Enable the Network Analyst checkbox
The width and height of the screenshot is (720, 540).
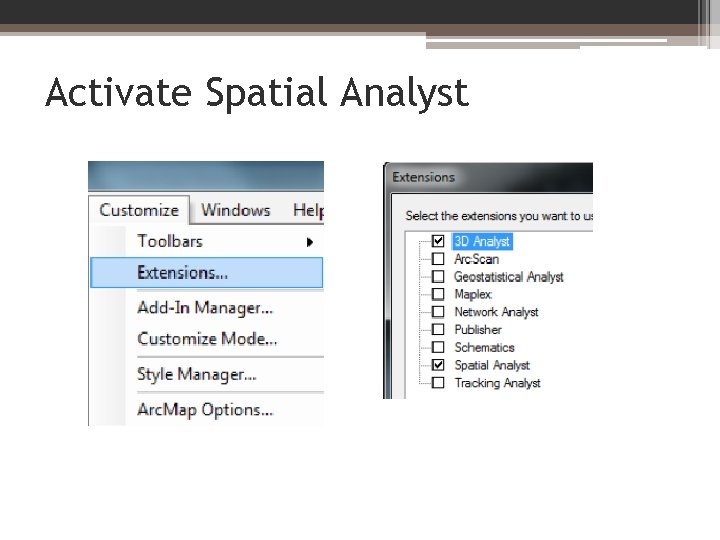click(438, 312)
